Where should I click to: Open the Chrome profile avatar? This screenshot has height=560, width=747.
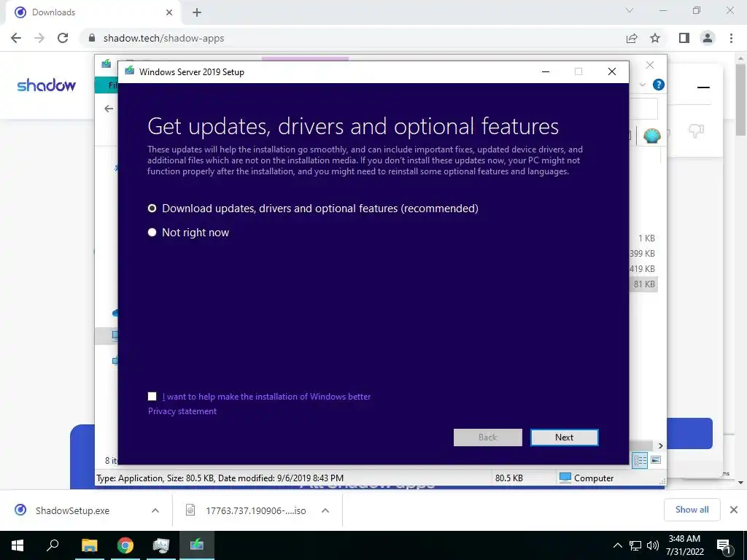(x=708, y=38)
